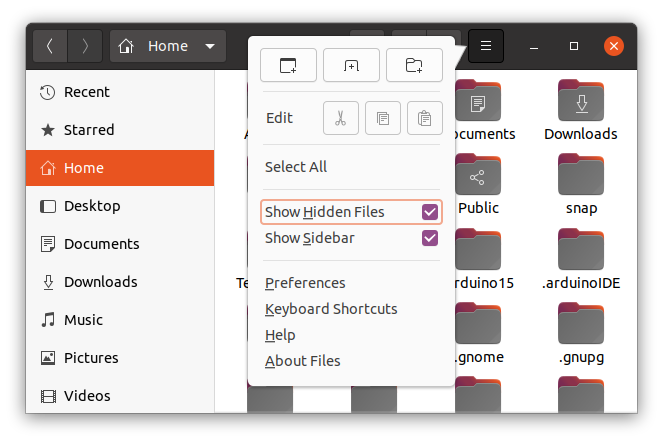Click the Copy icon in Edit row
This screenshot has width=663, height=442.
(x=382, y=118)
